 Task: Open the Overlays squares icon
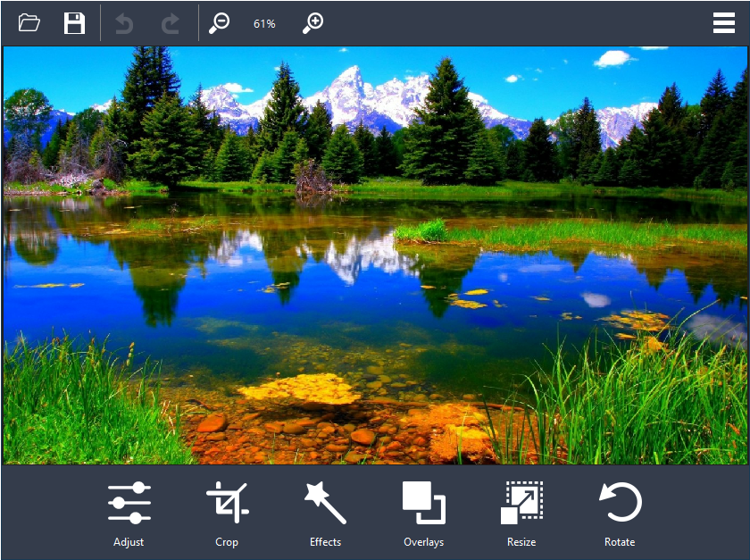(x=424, y=503)
